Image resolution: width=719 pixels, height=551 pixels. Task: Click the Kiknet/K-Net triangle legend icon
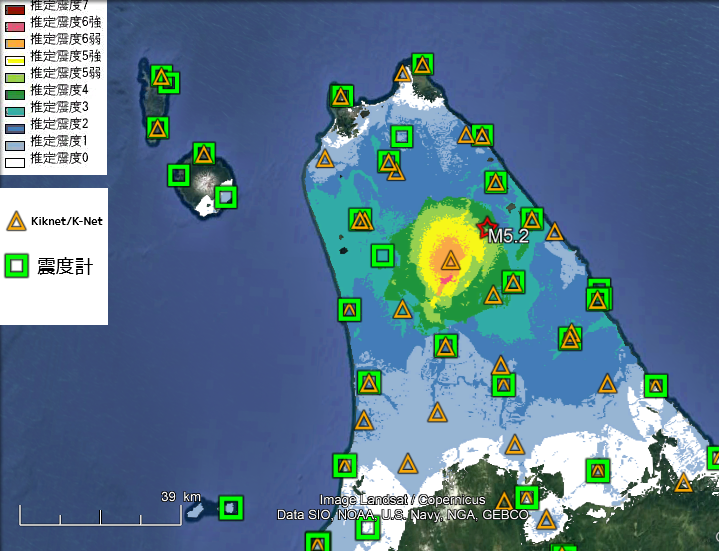tap(16, 222)
